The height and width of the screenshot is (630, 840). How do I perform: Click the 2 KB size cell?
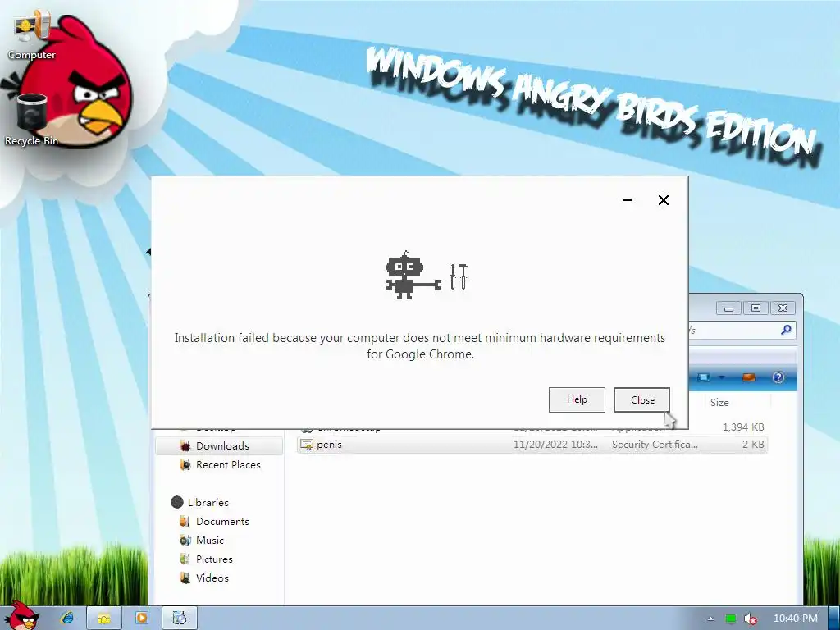click(753, 445)
